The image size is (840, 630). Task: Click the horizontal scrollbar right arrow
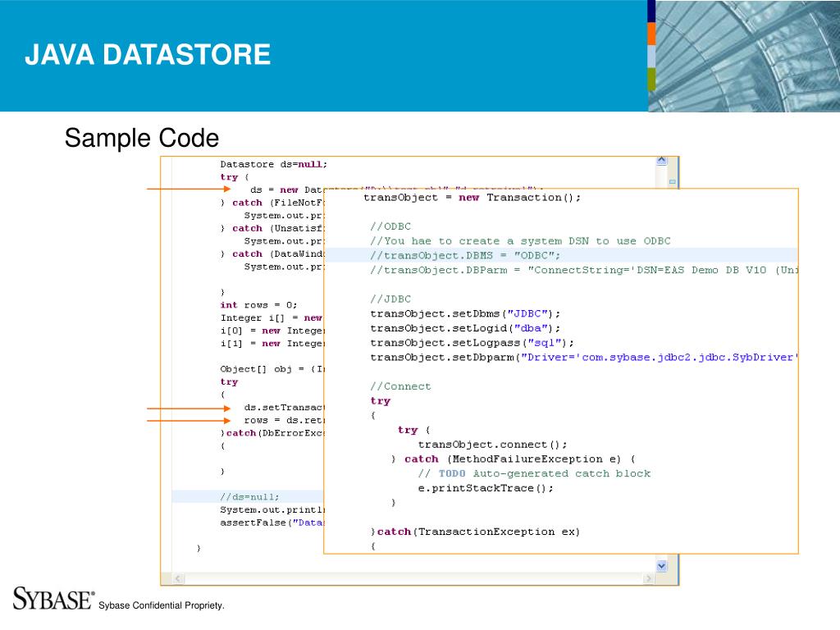pos(648,578)
